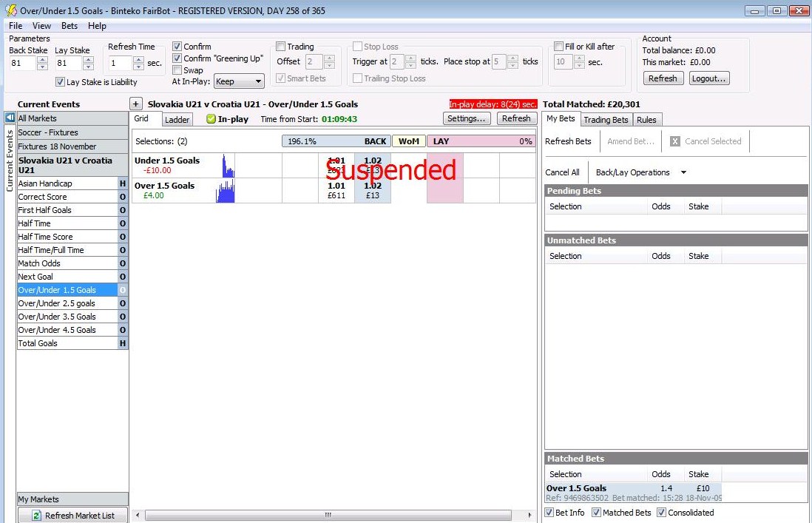Collapse the Current Events side panel arrow
The image size is (812, 523).
click(x=10, y=118)
